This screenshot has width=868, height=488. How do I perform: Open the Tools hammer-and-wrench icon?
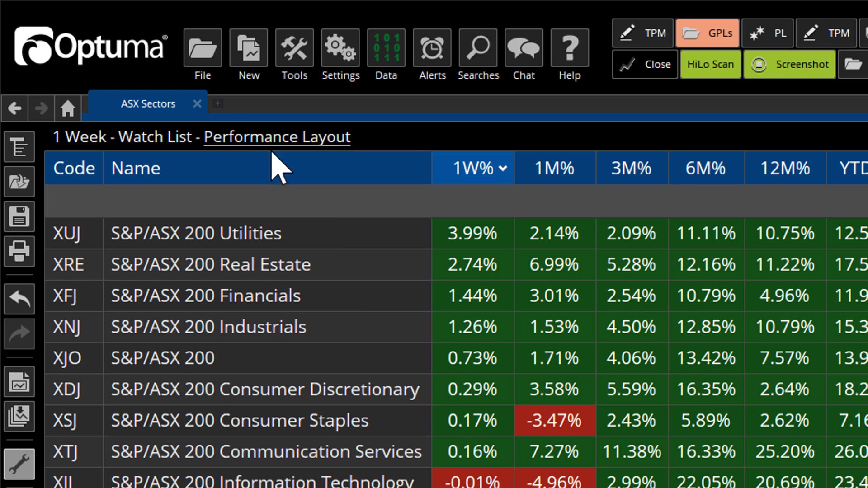tap(294, 48)
